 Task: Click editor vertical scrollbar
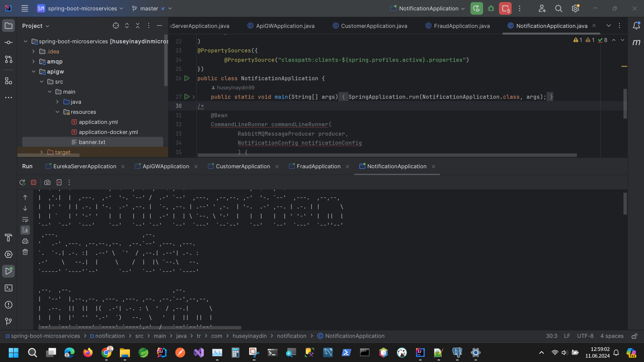pos(625,104)
